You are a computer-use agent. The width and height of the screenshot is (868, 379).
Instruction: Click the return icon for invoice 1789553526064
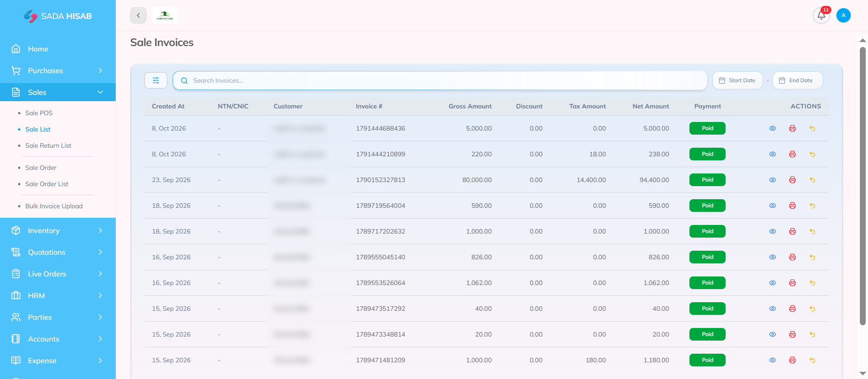(812, 283)
